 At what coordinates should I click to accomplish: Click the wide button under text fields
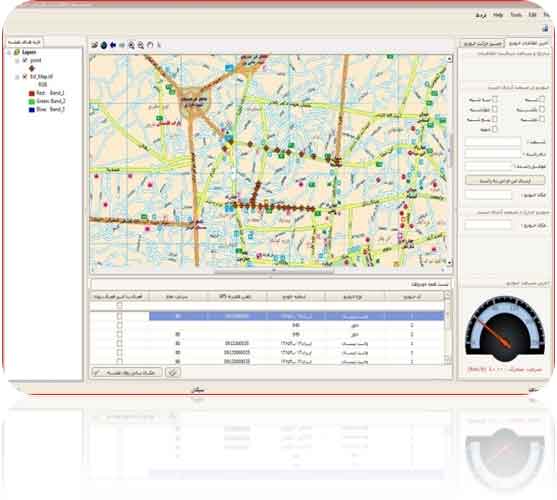[505, 180]
